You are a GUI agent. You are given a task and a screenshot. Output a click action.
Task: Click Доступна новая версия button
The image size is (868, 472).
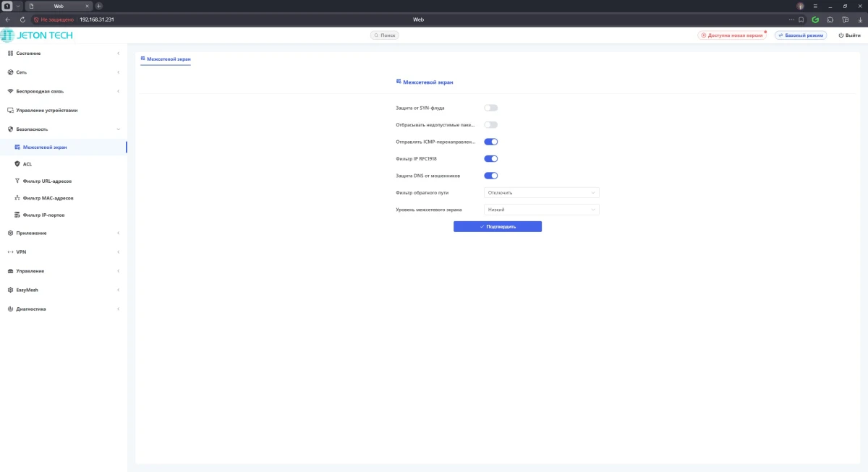(732, 35)
